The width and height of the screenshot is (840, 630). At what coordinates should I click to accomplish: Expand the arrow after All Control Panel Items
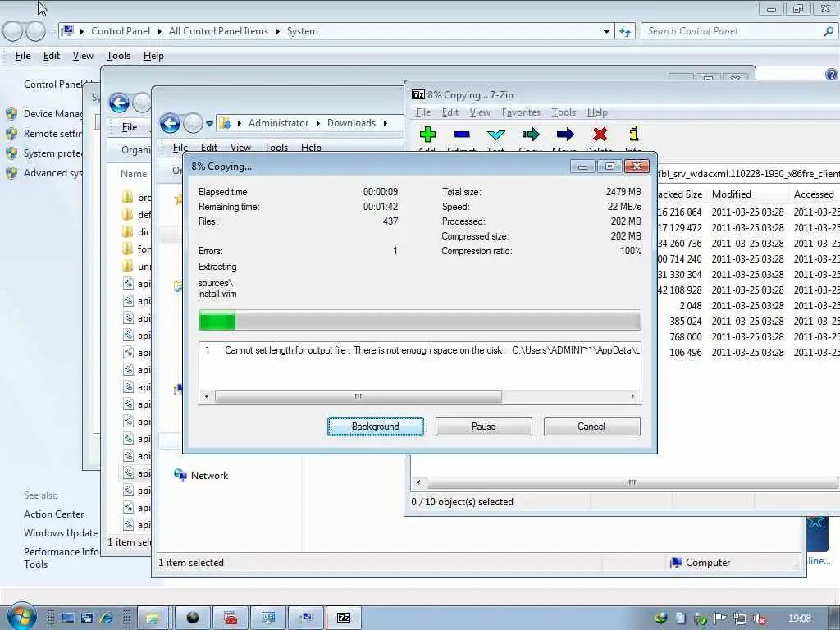[x=277, y=32]
